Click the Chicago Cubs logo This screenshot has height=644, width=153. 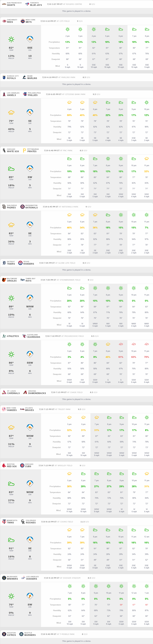[x=22, y=465]
